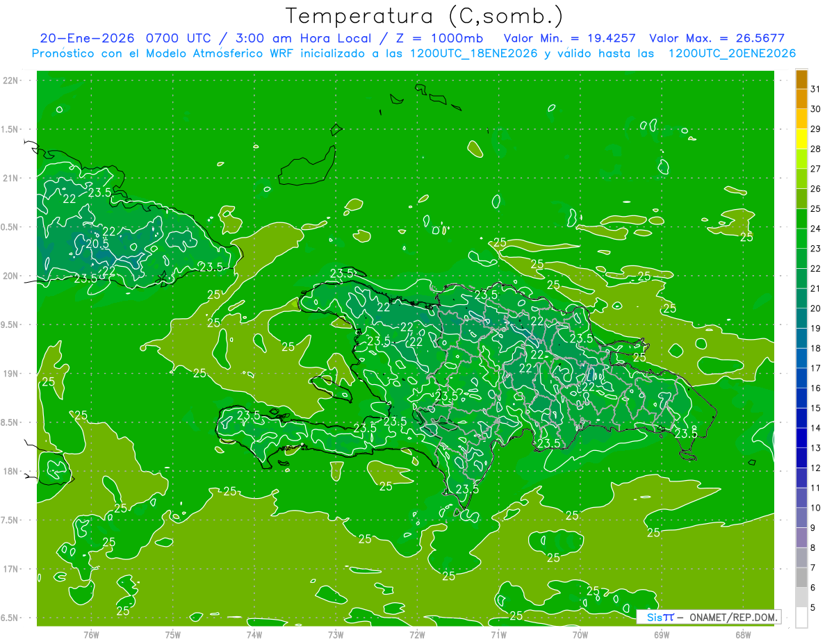The width and height of the screenshot is (834, 644).
Task: Click legend value "11"
Action: (816, 488)
